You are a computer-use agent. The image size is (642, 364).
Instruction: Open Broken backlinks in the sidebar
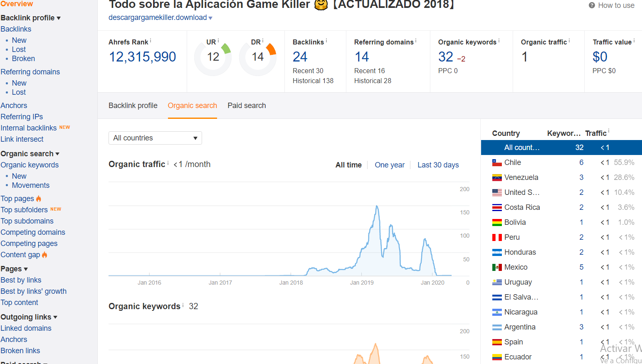click(x=23, y=59)
